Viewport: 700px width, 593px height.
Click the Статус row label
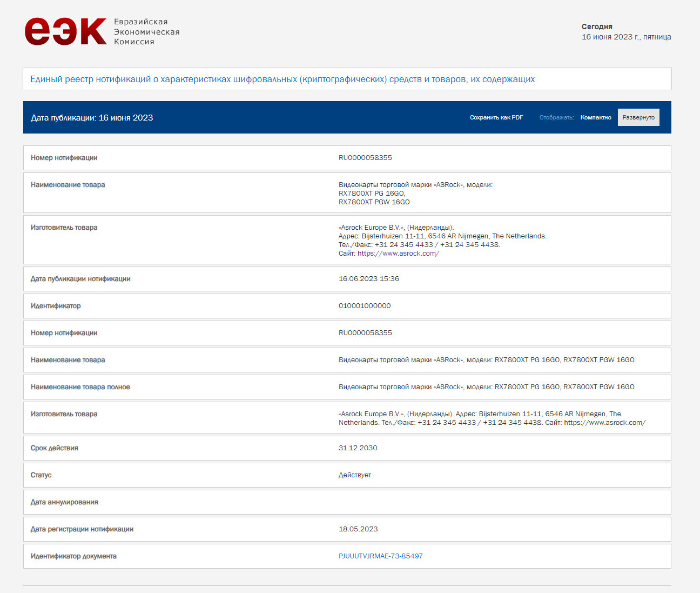click(x=41, y=475)
